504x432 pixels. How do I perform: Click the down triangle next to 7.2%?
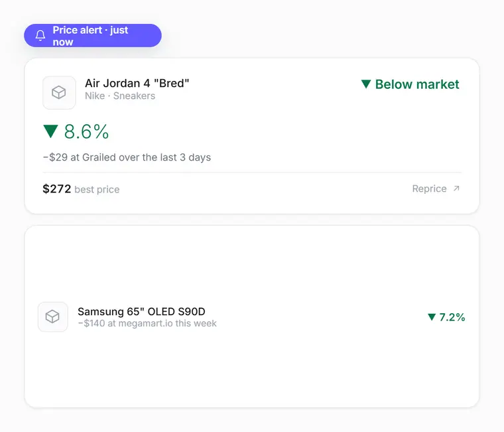432,317
